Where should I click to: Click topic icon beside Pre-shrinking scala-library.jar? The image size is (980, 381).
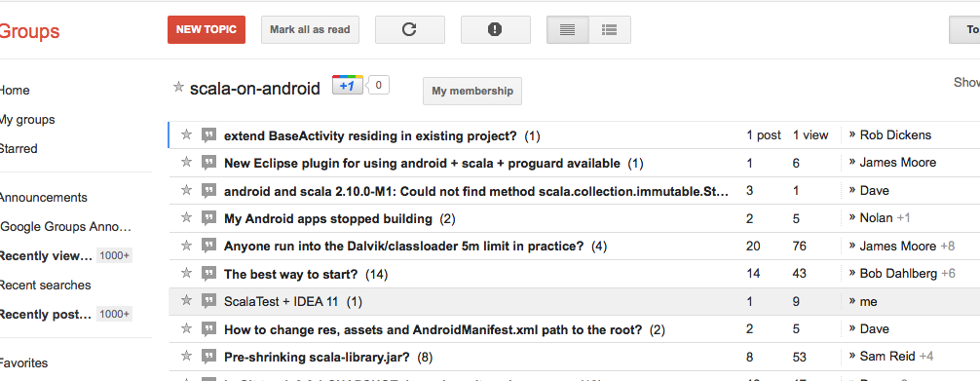click(208, 357)
